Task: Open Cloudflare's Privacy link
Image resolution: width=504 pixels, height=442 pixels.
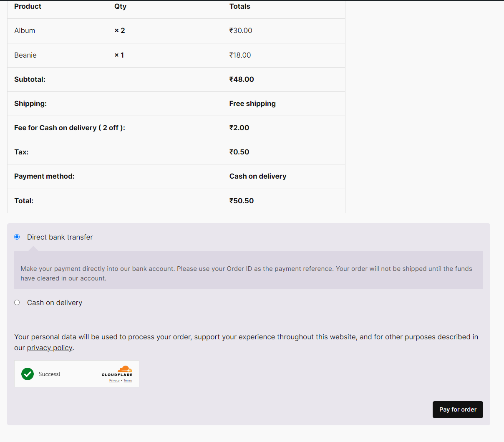Action: click(114, 381)
